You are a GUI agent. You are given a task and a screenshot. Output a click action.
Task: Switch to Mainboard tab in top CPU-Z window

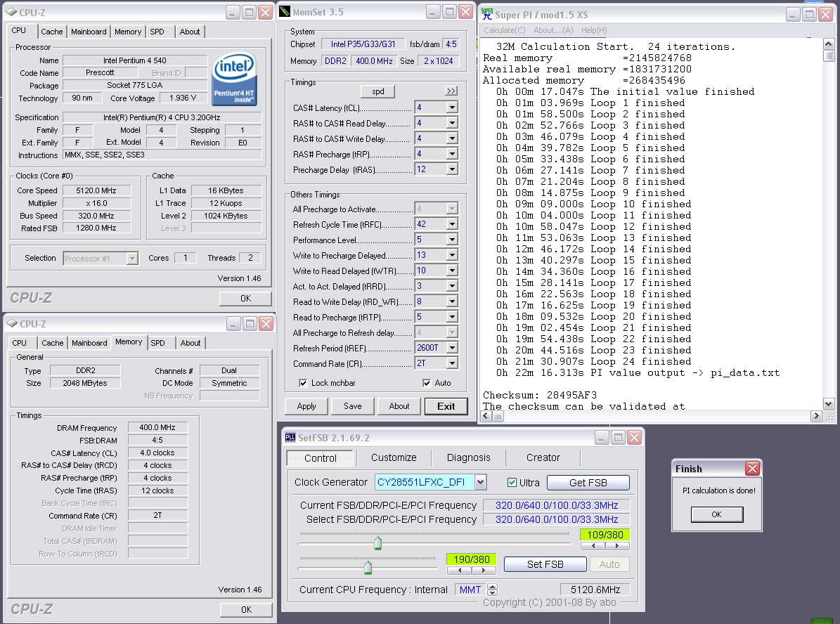[x=89, y=32]
